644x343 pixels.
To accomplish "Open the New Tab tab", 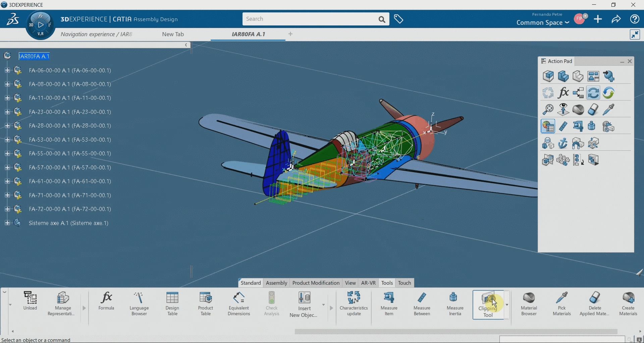I will (x=173, y=34).
